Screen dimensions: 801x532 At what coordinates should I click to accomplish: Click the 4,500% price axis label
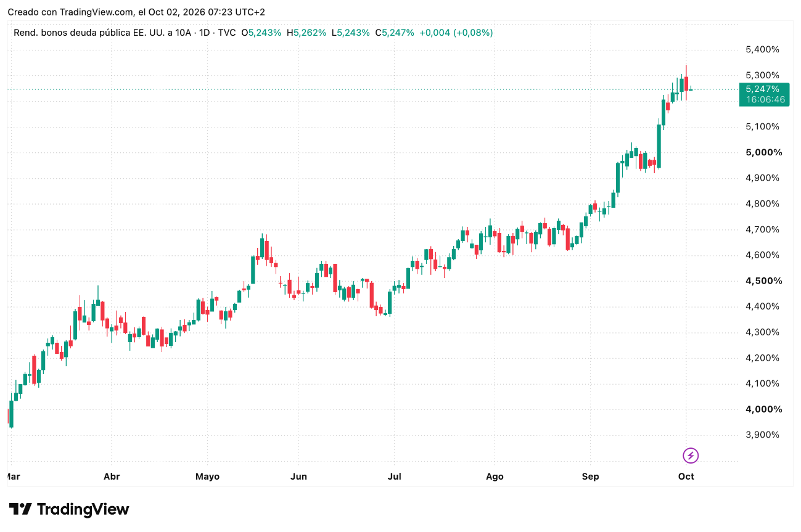tap(763, 280)
